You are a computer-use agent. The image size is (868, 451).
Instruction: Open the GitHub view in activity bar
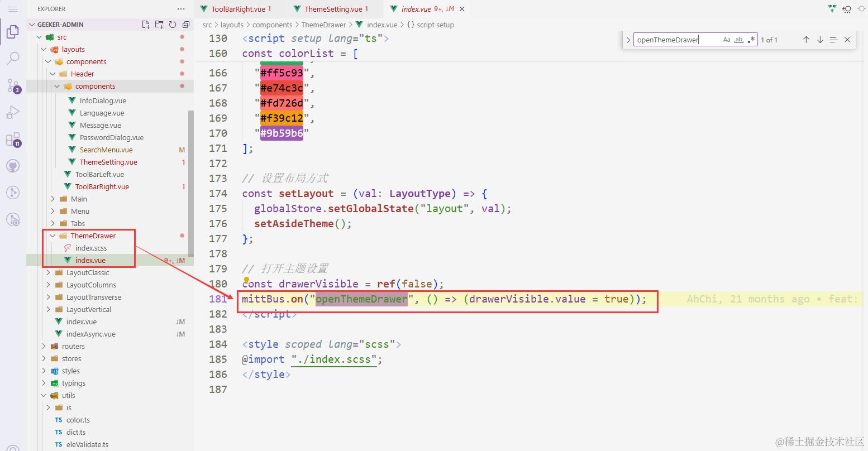(13, 166)
